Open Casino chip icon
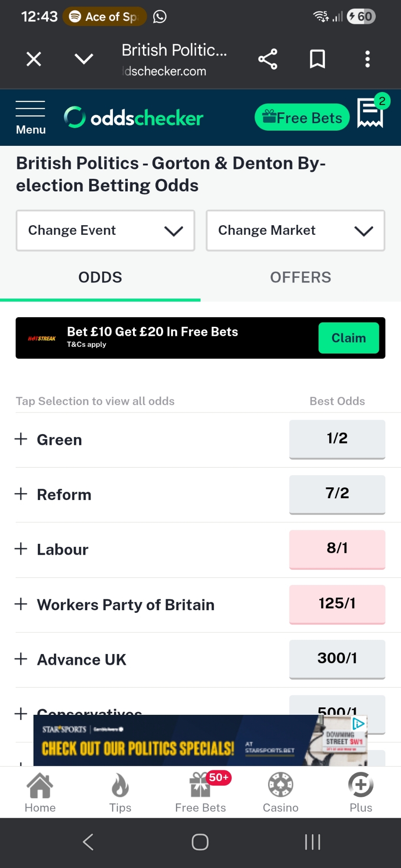The width and height of the screenshot is (401, 868). (281, 792)
